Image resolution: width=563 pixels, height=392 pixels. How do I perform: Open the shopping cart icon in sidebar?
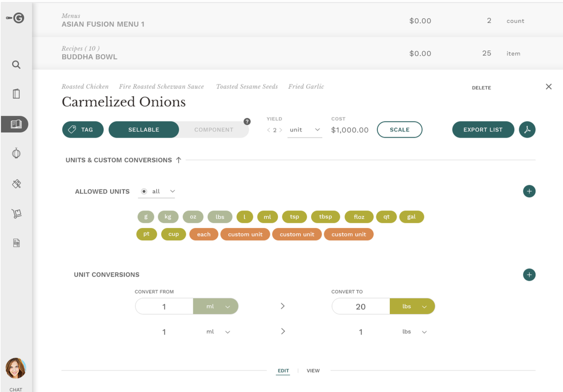[x=16, y=214]
